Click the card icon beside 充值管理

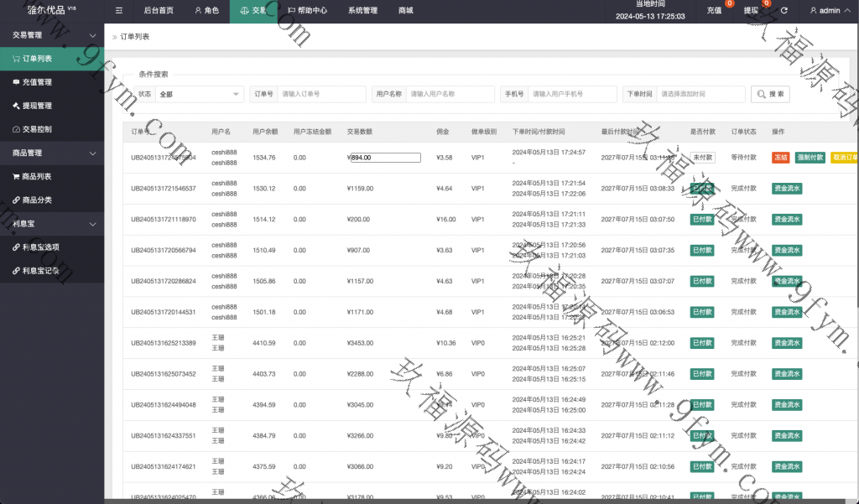tap(16, 82)
